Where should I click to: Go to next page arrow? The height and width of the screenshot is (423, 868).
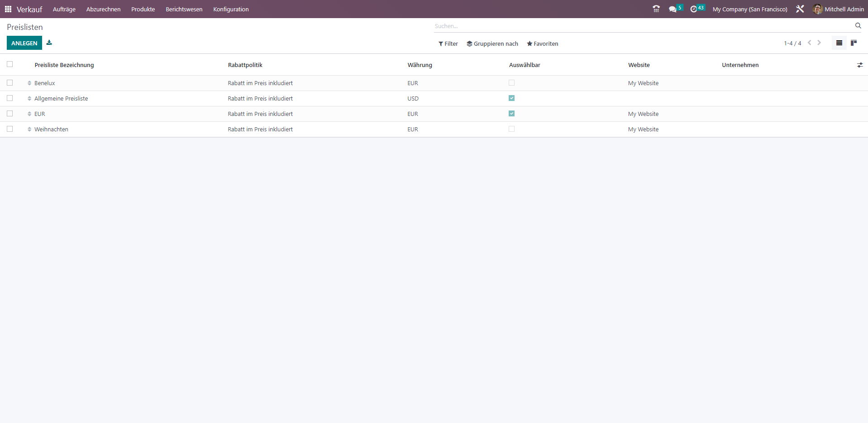[819, 43]
